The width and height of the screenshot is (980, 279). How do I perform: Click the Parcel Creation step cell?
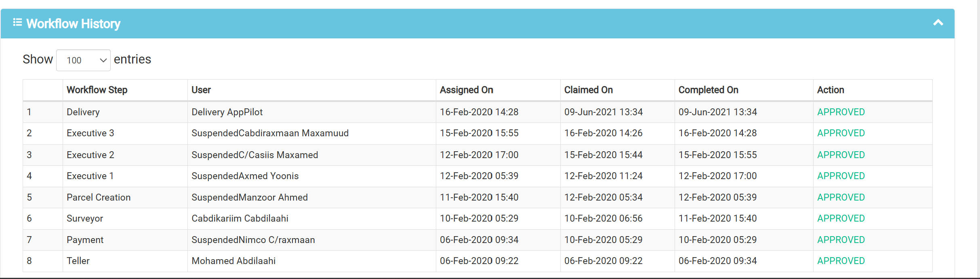coord(125,197)
